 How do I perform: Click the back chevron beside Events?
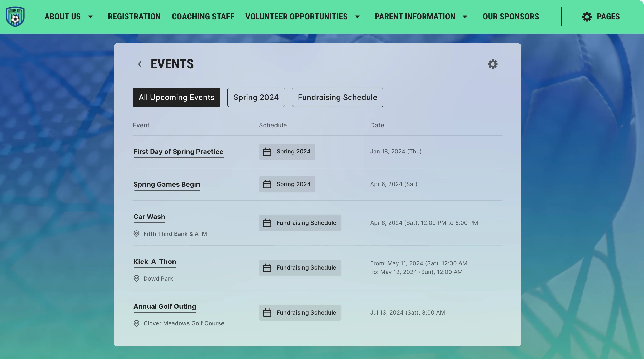[140, 64]
